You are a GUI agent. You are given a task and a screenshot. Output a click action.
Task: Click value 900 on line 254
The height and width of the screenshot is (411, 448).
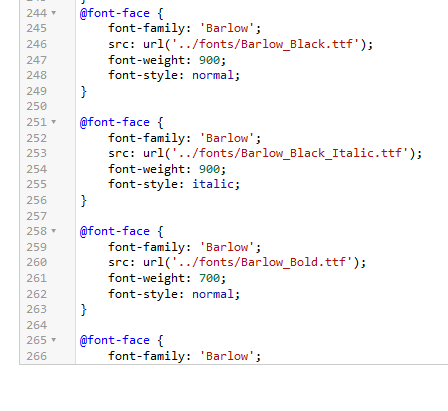(x=210, y=169)
